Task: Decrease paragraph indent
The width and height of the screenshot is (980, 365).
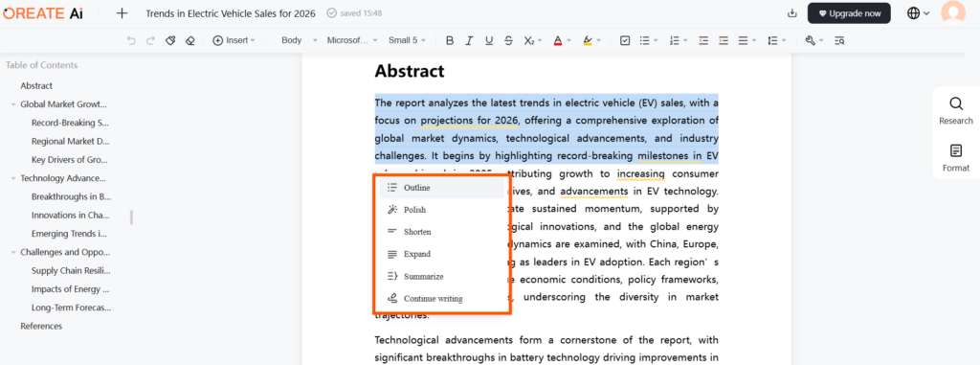Action: [x=703, y=40]
